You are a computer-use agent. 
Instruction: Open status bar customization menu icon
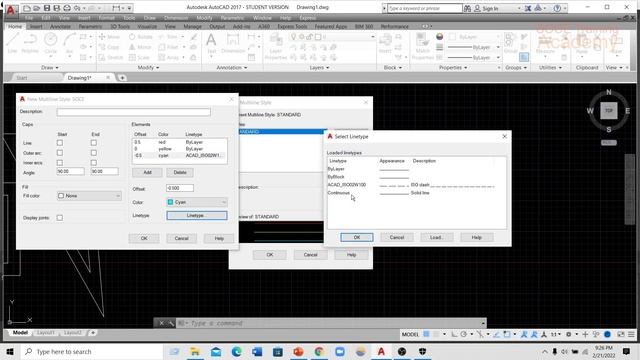[x=631, y=334]
